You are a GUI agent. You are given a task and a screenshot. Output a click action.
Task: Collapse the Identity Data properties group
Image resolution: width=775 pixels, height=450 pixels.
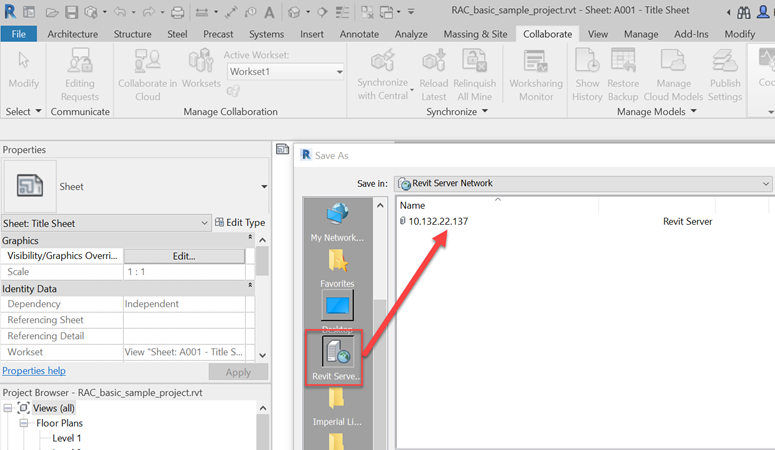point(250,285)
